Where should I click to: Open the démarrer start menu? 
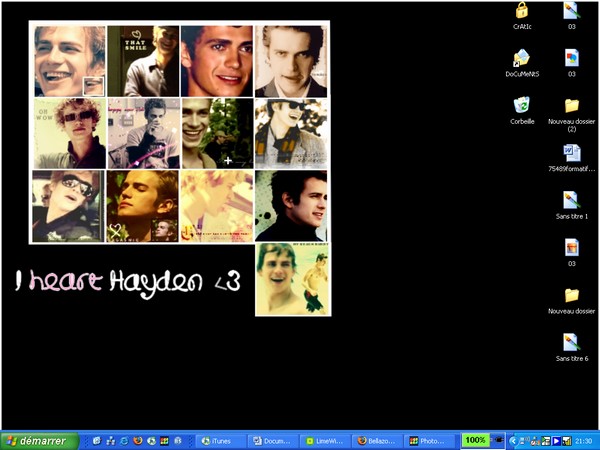point(39,441)
